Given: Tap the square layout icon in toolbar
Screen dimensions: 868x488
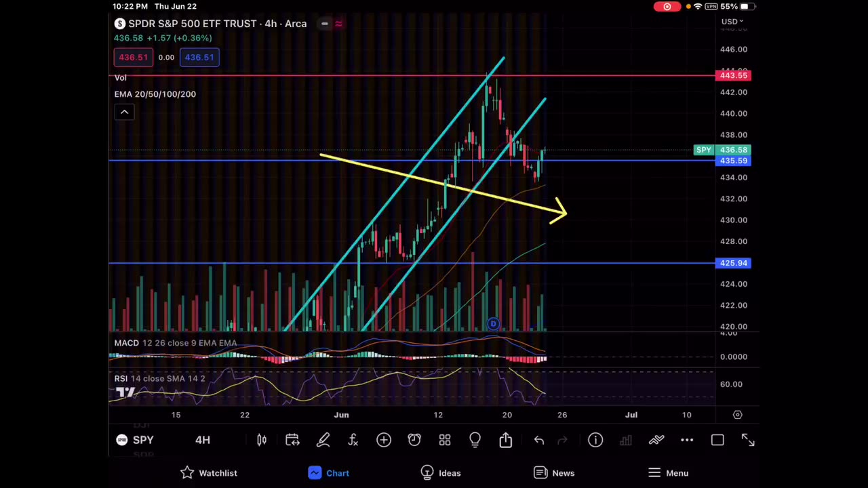Looking at the screenshot, I should click(x=717, y=441).
